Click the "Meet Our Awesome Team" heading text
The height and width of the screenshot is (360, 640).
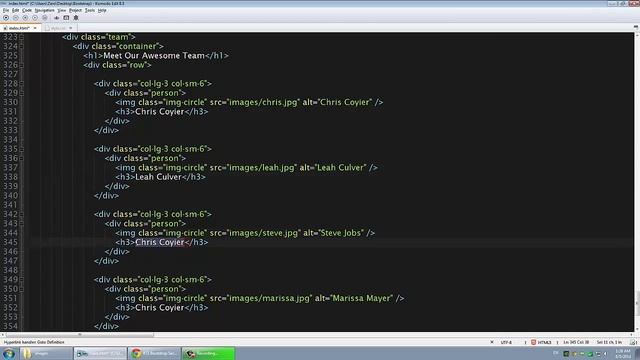pos(154,56)
